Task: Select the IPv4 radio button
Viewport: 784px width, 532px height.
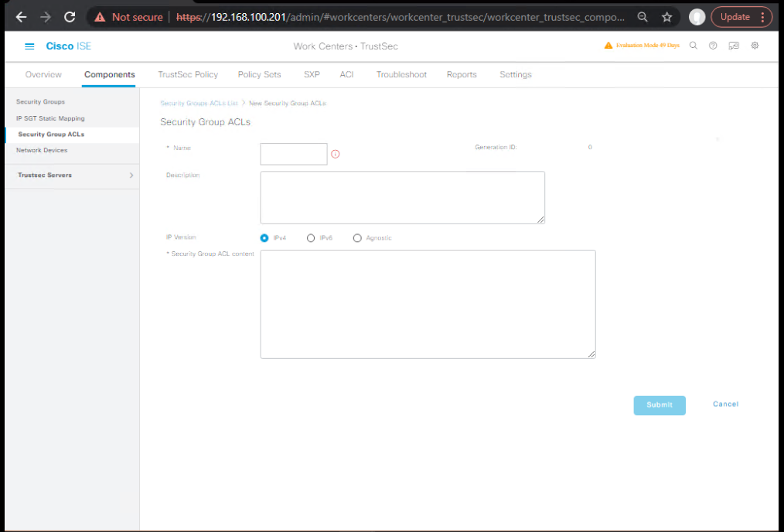Action: [x=264, y=238]
